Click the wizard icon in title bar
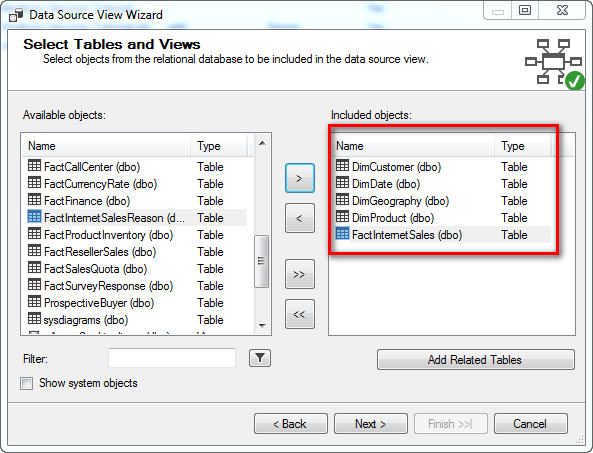Screen dimensions: 593x453 coord(16,15)
